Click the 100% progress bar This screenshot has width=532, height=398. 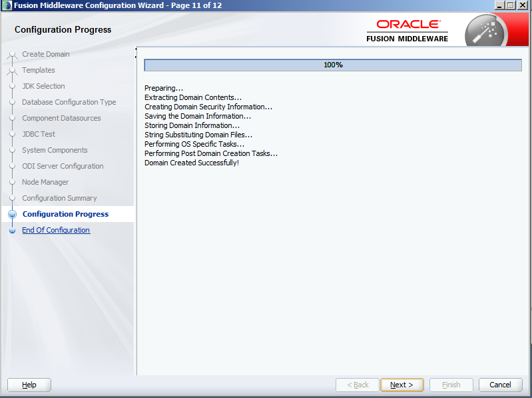333,65
